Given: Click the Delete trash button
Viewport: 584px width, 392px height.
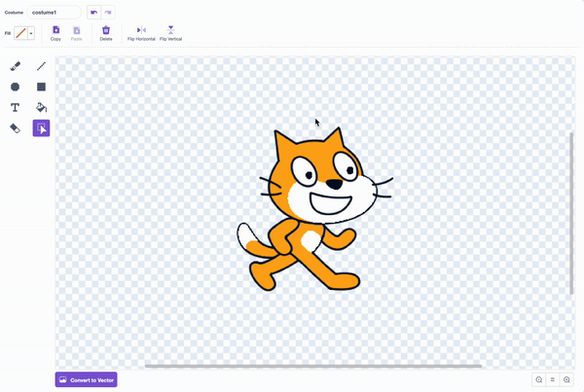Looking at the screenshot, I should (105, 32).
